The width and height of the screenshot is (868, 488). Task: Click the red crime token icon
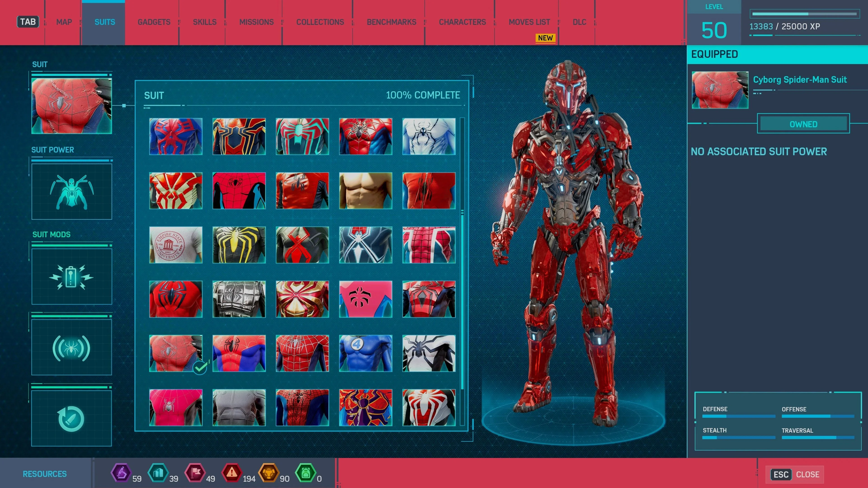(x=232, y=473)
